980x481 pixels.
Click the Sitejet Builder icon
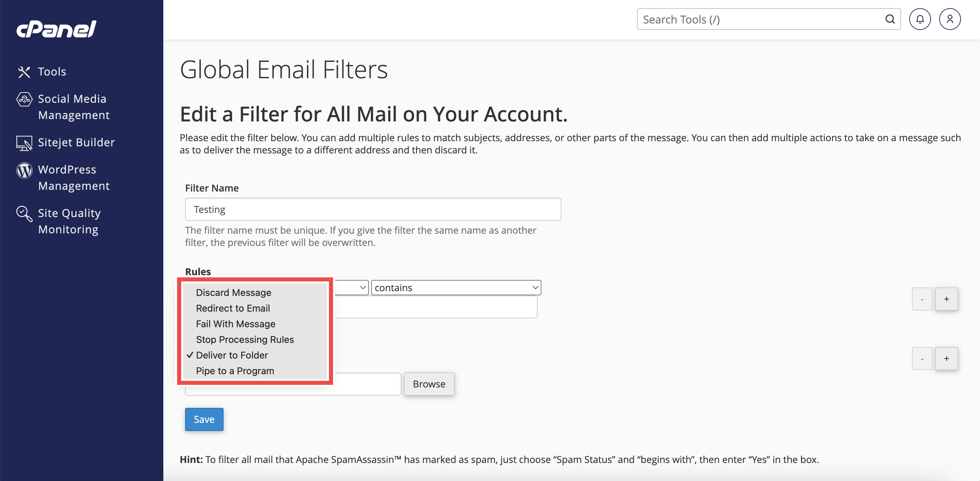24,143
